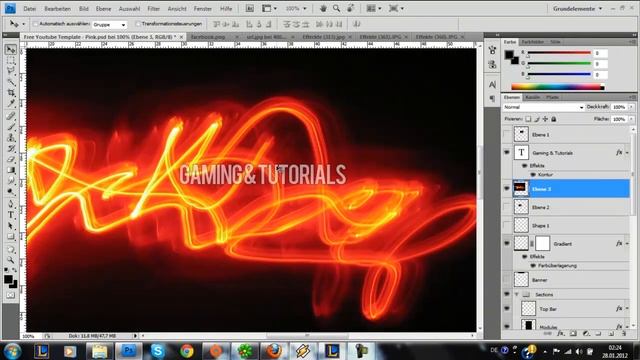Open the Fenster menu
This screenshot has height=360, width=640.
click(203, 9)
